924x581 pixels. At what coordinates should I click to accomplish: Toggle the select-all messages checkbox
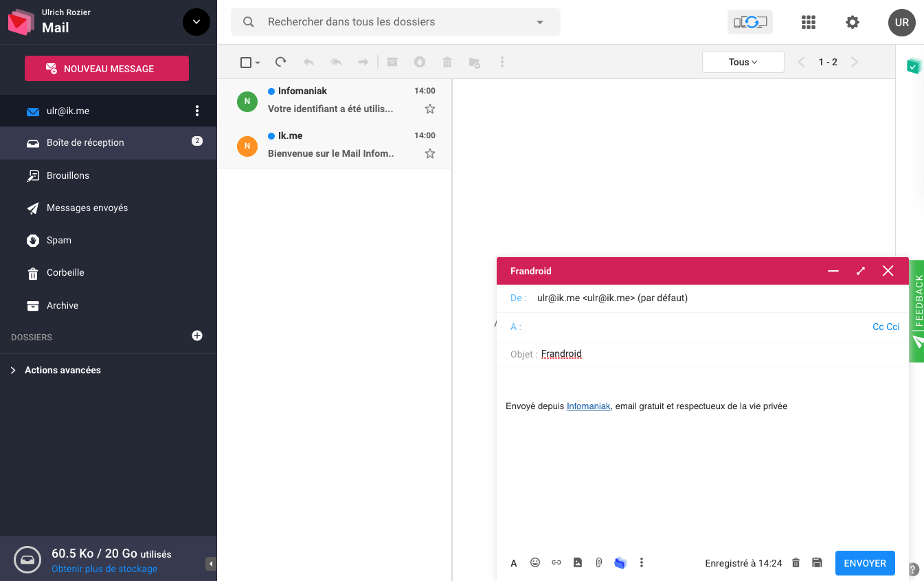246,63
